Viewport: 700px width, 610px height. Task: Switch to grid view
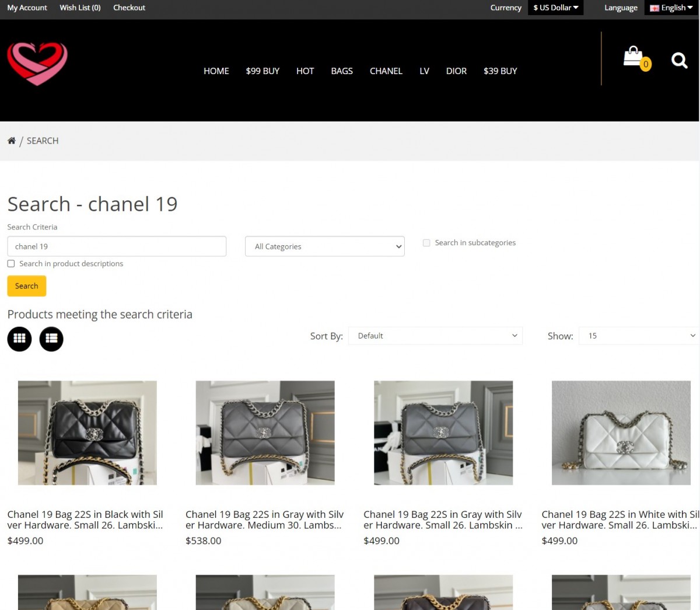[x=19, y=339]
